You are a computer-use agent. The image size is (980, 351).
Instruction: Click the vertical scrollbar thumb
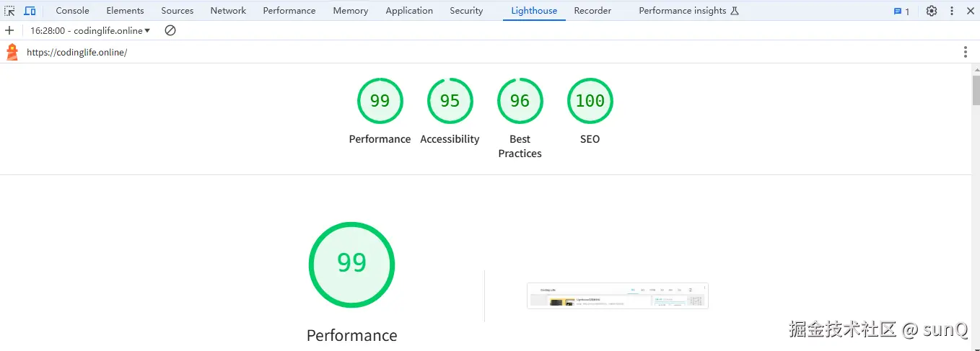click(976, 90)
